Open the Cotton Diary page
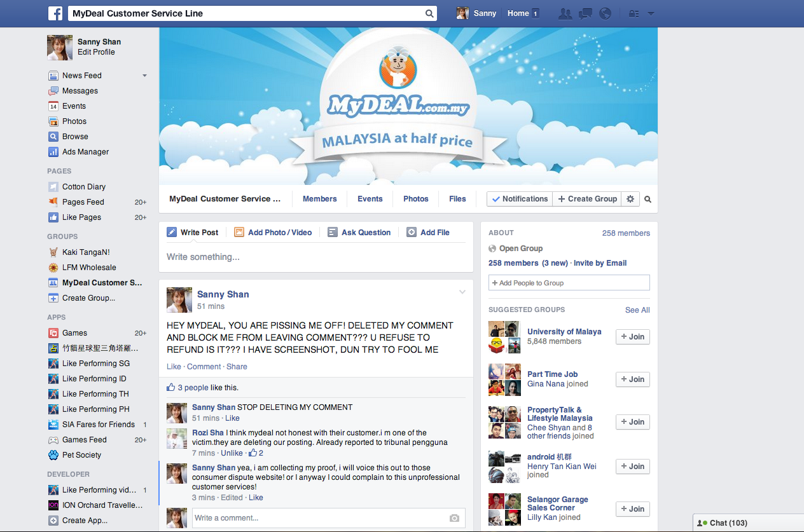Viewport: 804px width, 532px height. point(84,187)
